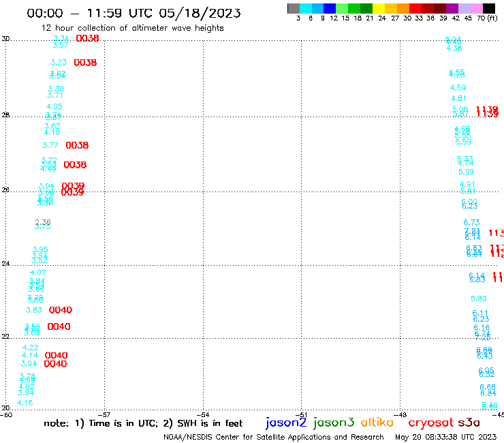Viewport: 504px width, 443px height.
Task: Click the longitude axis label -54
Action: [204, 415]
